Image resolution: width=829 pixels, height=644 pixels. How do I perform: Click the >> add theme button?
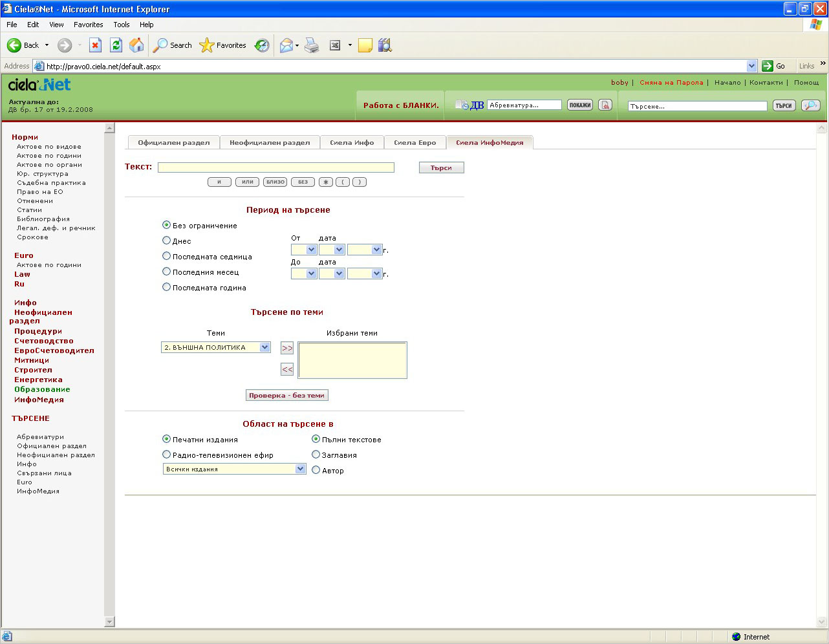(x=287, y=348)
